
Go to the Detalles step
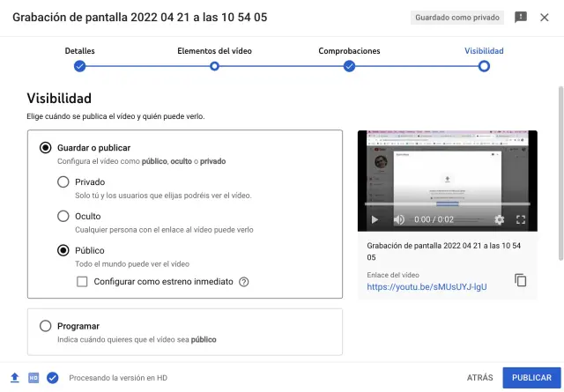[79, 65]
